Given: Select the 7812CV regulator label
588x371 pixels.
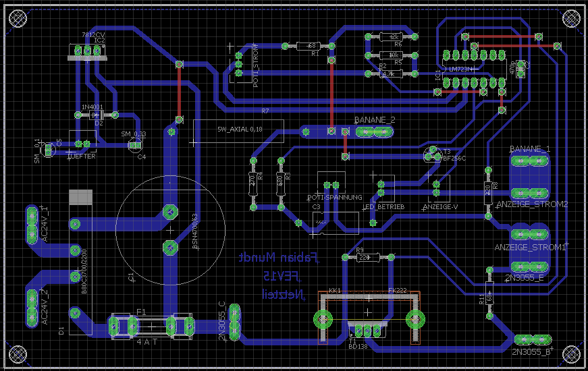Looking at the screenshot, I should (x=93, y=35).
